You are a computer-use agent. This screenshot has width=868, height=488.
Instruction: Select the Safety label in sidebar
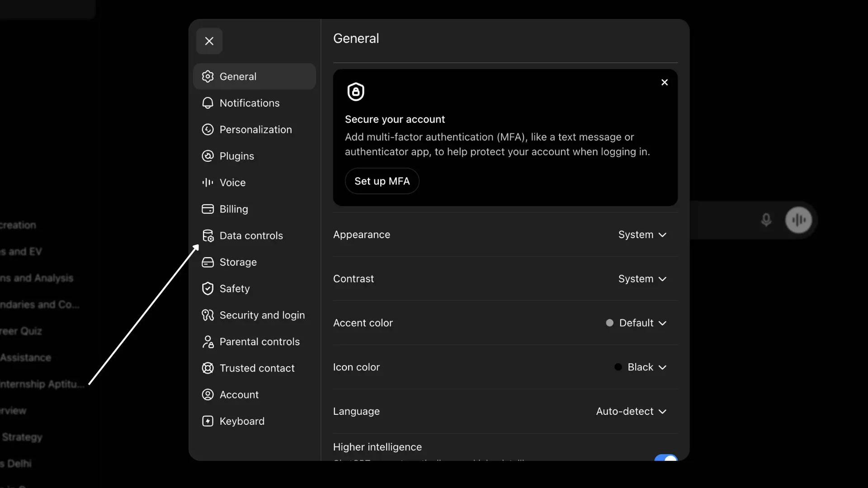click(x=235, y=289)
